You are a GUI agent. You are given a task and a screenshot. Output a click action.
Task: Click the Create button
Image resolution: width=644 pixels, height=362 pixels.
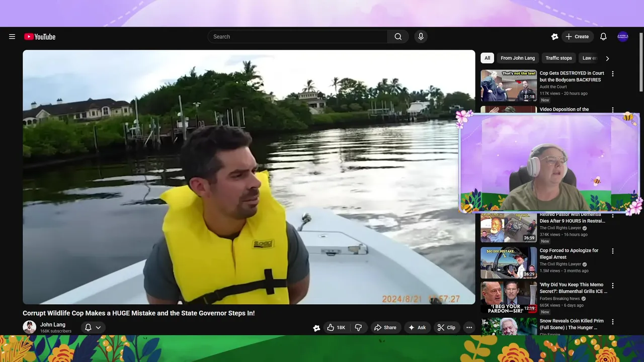point(577,37)
